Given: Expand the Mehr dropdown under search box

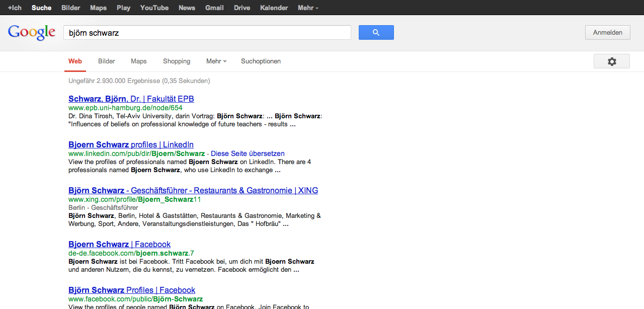Looking at the screenshot, I should tap(216, 61).
